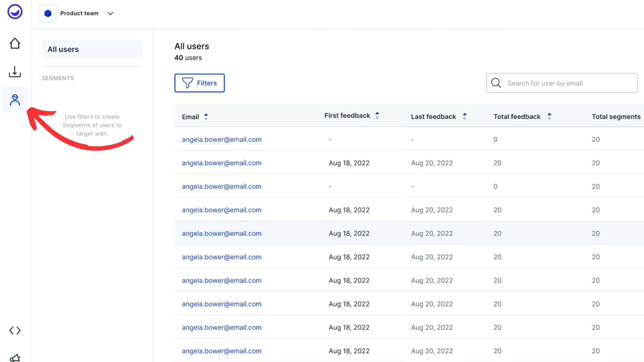This screenshot has height=362, width=644.
Task: Sort by Email column arrows
Action: click(206, 117)
